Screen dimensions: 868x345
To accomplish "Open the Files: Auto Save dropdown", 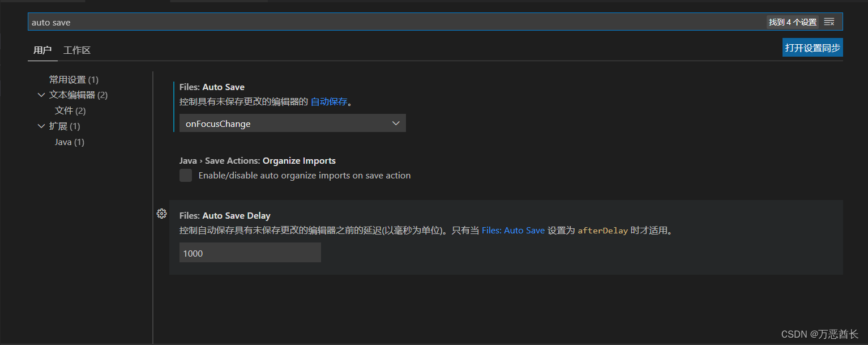I will pos(396,123).
